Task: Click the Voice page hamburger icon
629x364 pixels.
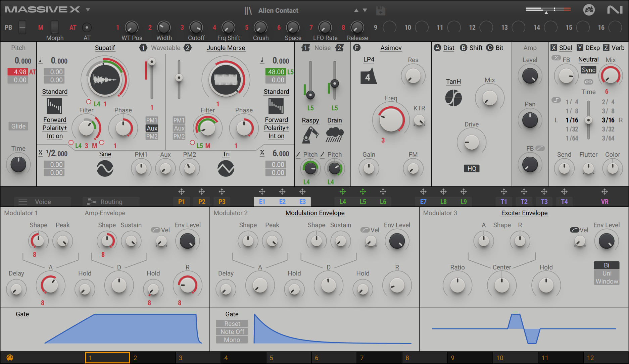Action: [x=23, y=202]
